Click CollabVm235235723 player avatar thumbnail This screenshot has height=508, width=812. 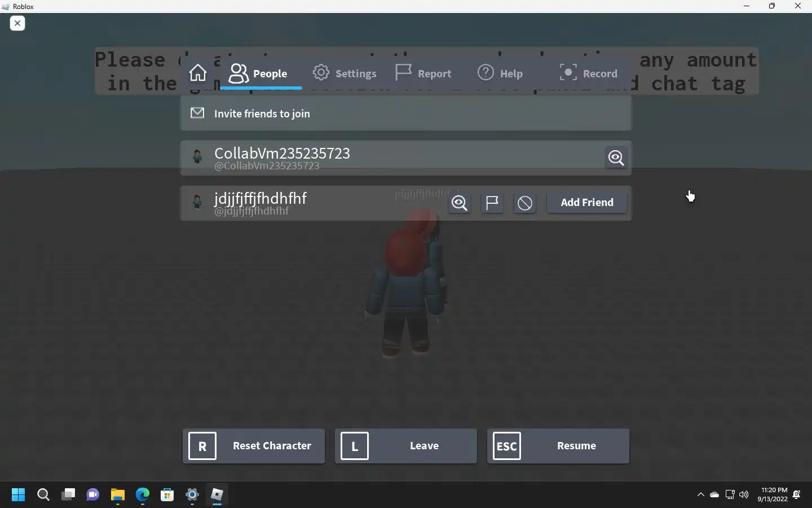click(x=197, y=157)
